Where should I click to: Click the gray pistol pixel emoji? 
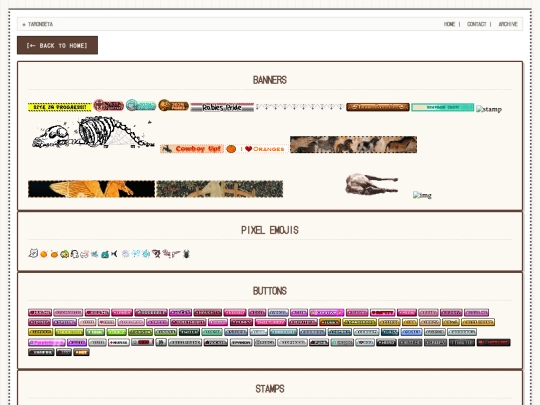(176, 254)
